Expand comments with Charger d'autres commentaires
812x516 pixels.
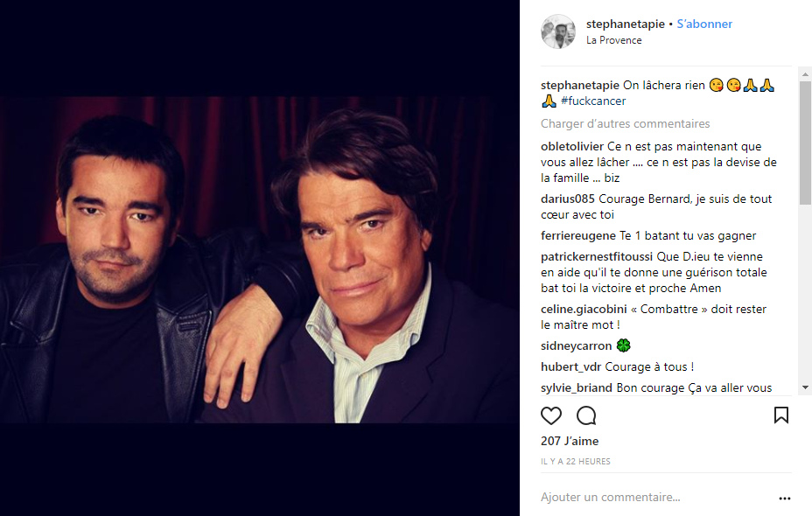pyautogui.click(x=626, y=124)
